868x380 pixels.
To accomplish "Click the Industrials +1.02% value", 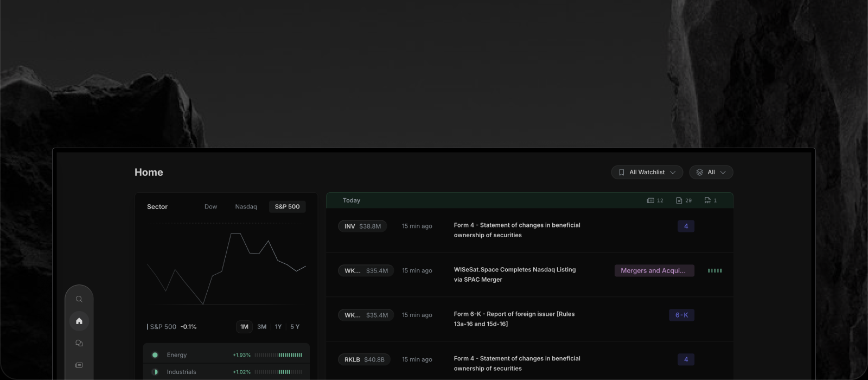I will pos(241,372).
